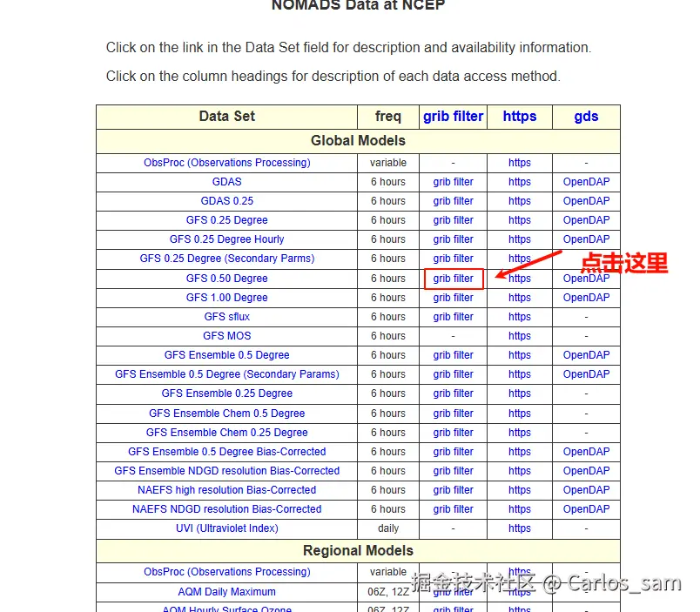This screenshot has height=612, width=700.
Task: Click grib filter for GFS sflux
Action: 453,317
